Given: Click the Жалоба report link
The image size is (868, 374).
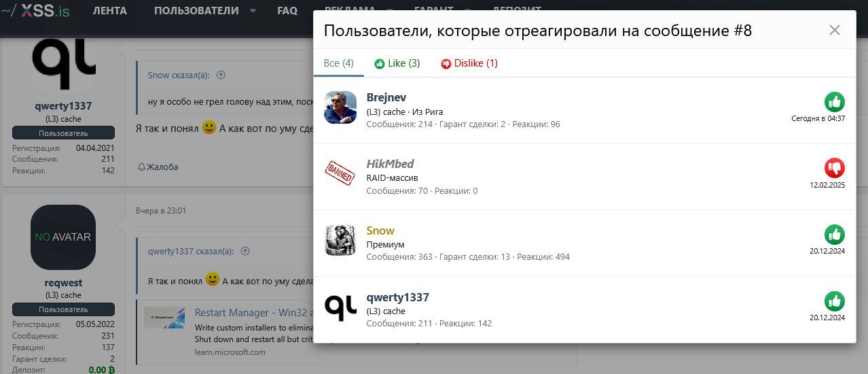Looking at the screenshot, I should click(x=162, y=167).
